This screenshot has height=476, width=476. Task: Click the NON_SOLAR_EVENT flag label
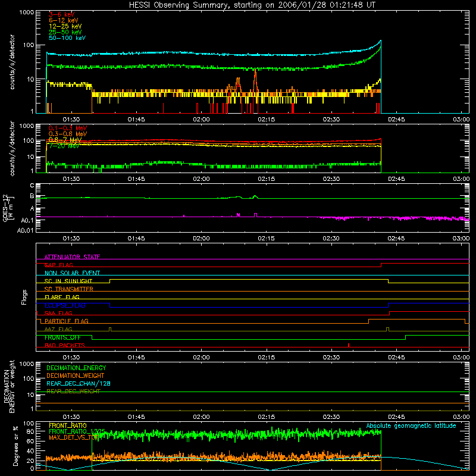(72, 273)
